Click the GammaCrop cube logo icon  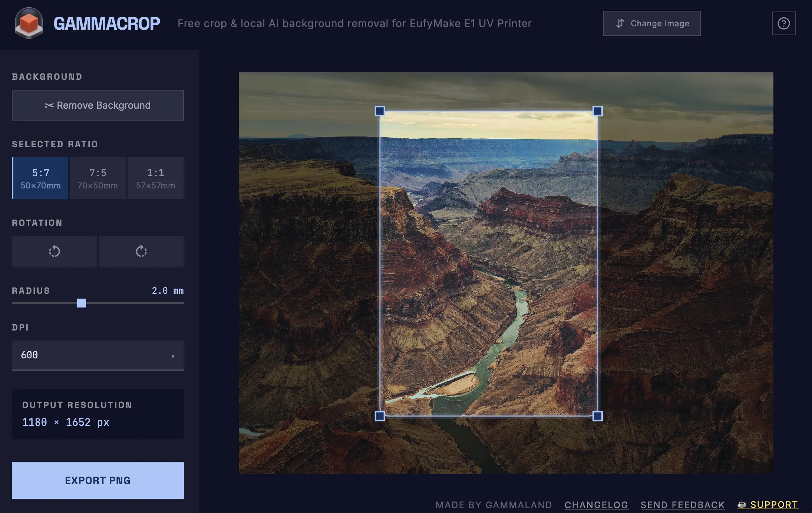click(29, 23)
